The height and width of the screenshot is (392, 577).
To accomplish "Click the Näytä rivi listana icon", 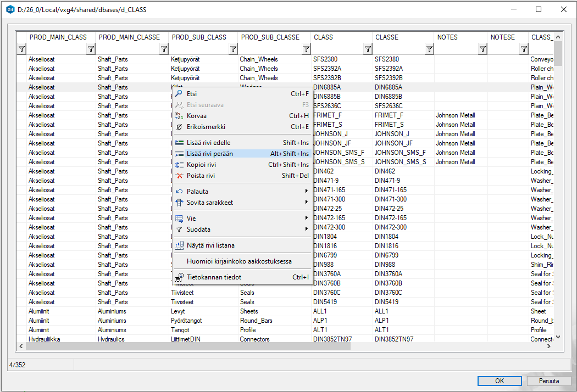I will coord(179,245).
